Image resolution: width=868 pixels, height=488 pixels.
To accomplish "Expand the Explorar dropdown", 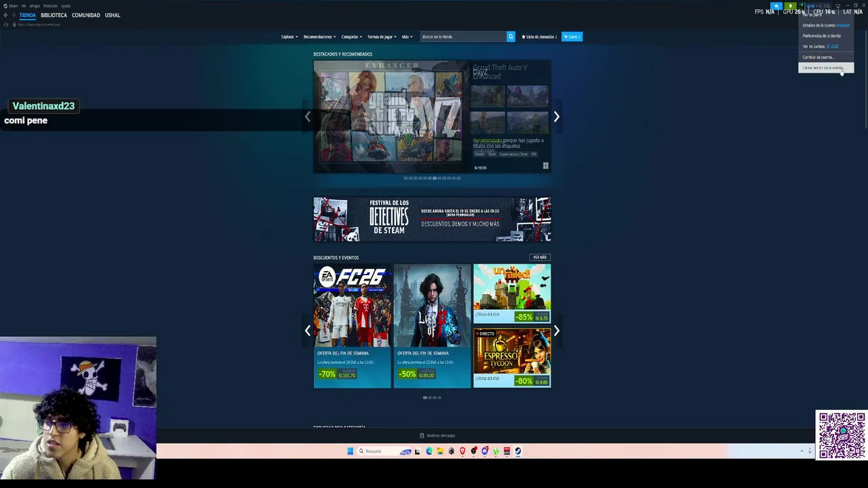I will 290,37.
